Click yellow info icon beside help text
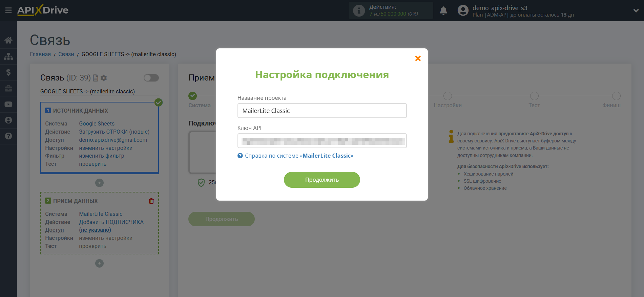644x297 pixels. [x=451, y=136]
